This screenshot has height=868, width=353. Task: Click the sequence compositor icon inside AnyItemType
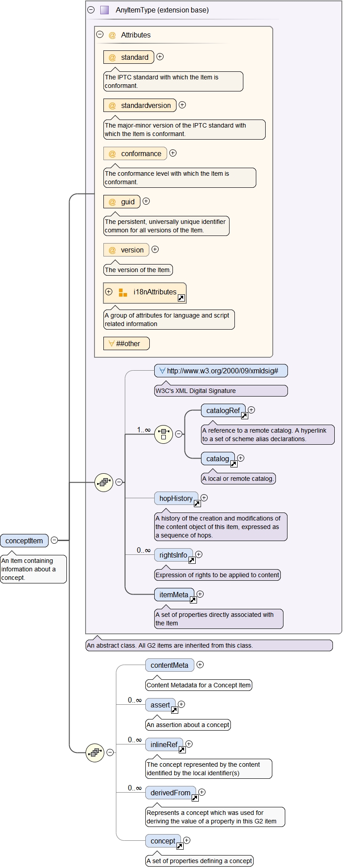tap(104, 482)
